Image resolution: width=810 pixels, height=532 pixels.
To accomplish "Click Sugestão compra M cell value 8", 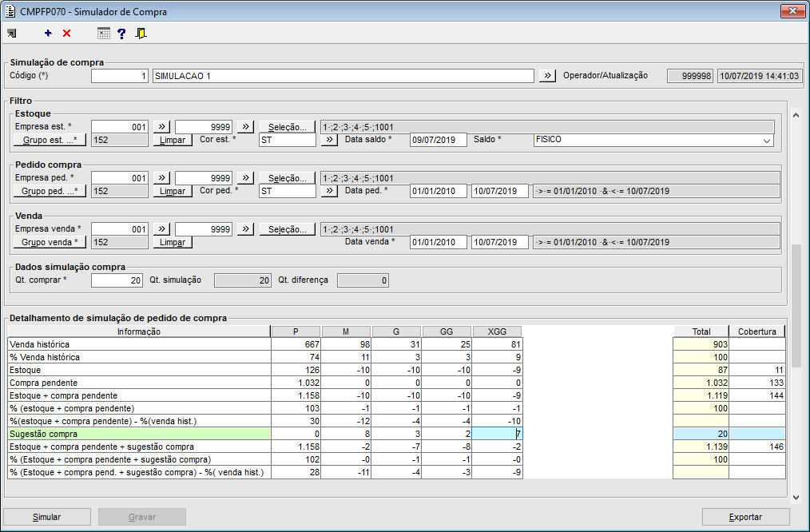I will click(x=346, y=434).
